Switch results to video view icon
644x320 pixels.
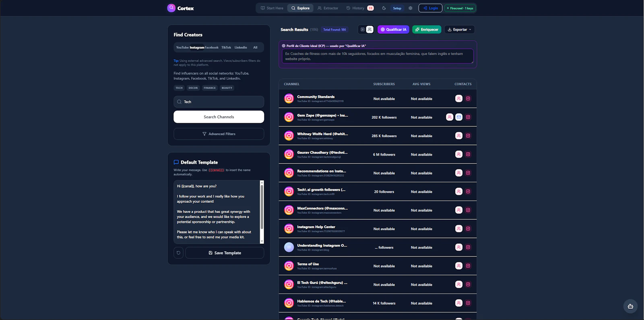tap(363, 29)
